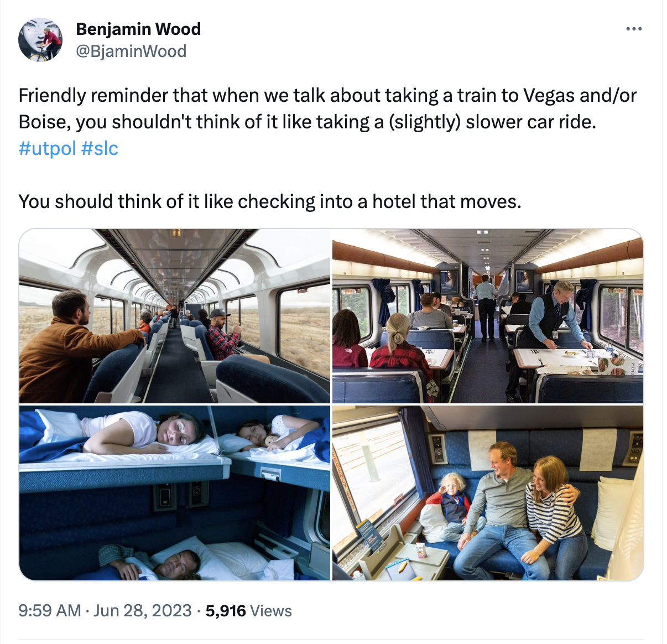Open the #slc hashtag
This screenshot has width=667, height=644.
coord(100,148)
